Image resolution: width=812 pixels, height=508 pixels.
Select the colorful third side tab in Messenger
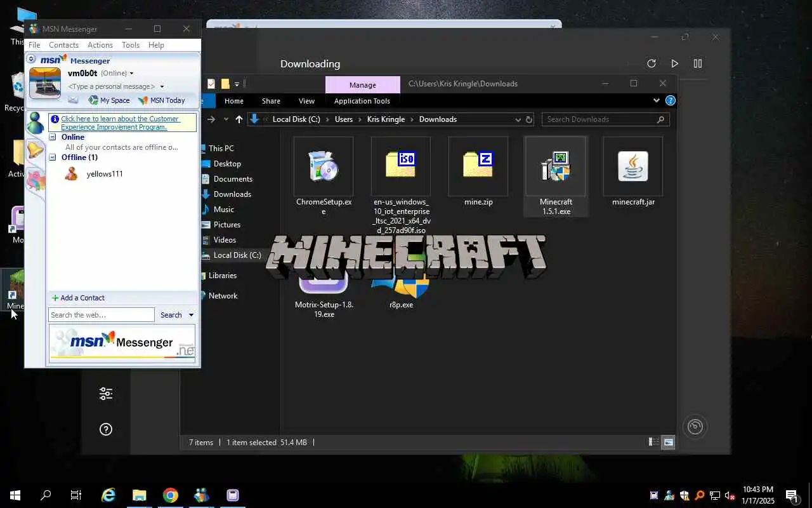pos(36,180)
